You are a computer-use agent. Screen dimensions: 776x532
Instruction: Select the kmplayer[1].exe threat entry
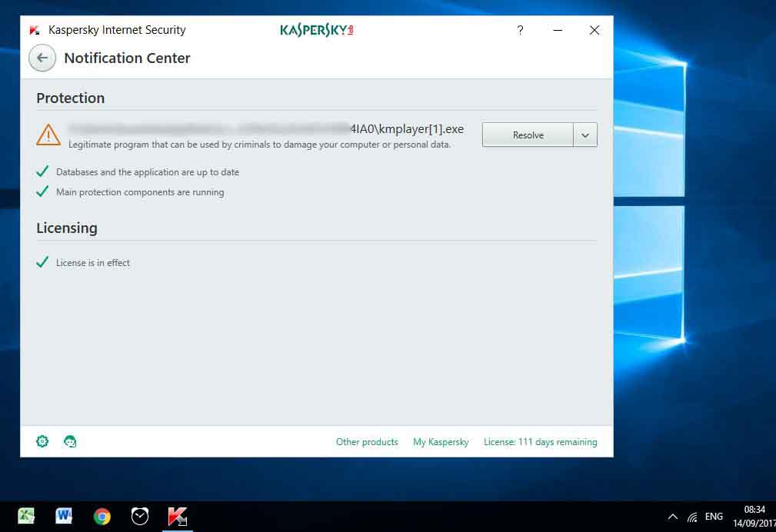[x=266, y=128]
